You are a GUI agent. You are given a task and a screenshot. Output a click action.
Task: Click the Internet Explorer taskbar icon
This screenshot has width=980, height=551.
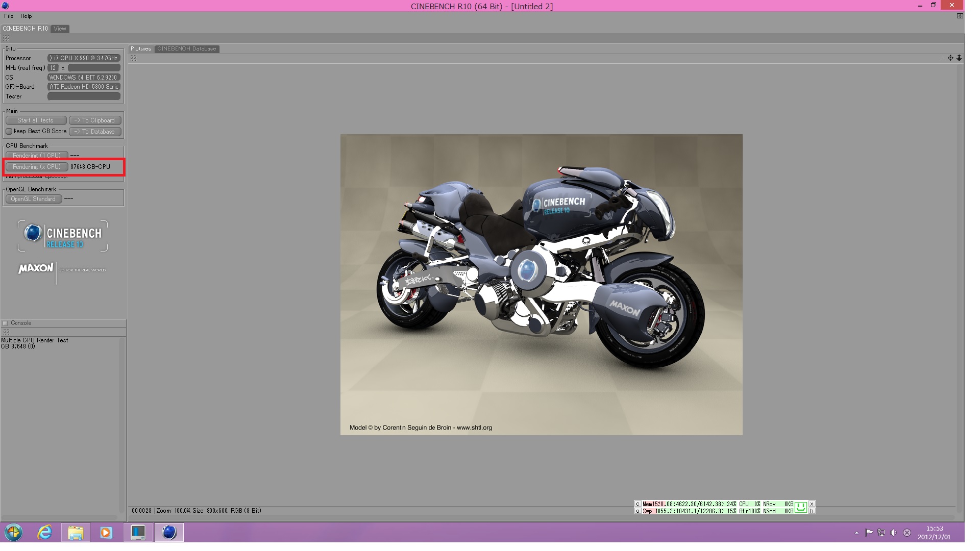(x=45, y=532)
